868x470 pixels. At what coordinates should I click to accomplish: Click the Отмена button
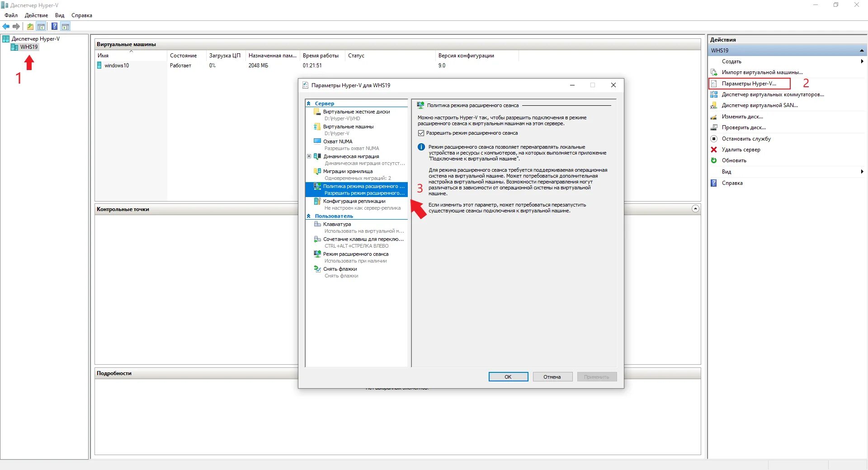point(552,377)
